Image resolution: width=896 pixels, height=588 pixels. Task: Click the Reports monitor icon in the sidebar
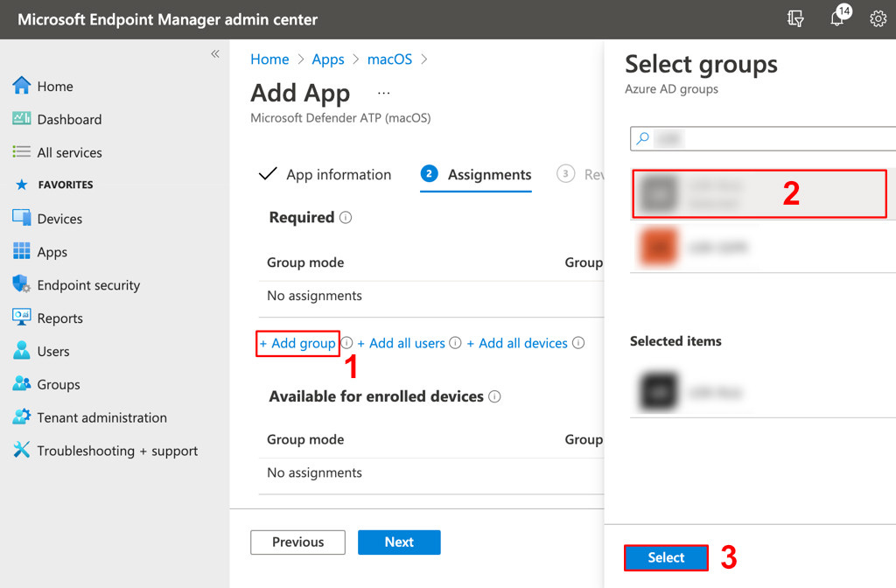[22, 317]
